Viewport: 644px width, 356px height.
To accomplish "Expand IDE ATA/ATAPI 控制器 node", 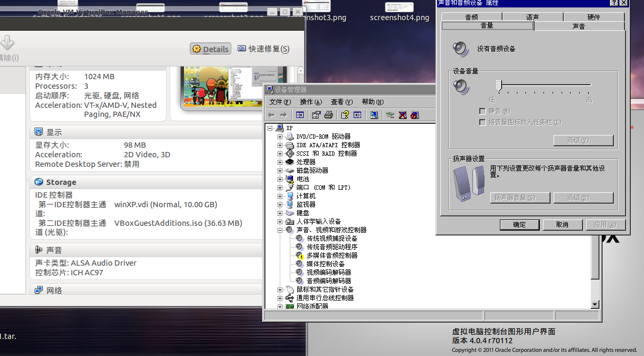I will (280, 145).
